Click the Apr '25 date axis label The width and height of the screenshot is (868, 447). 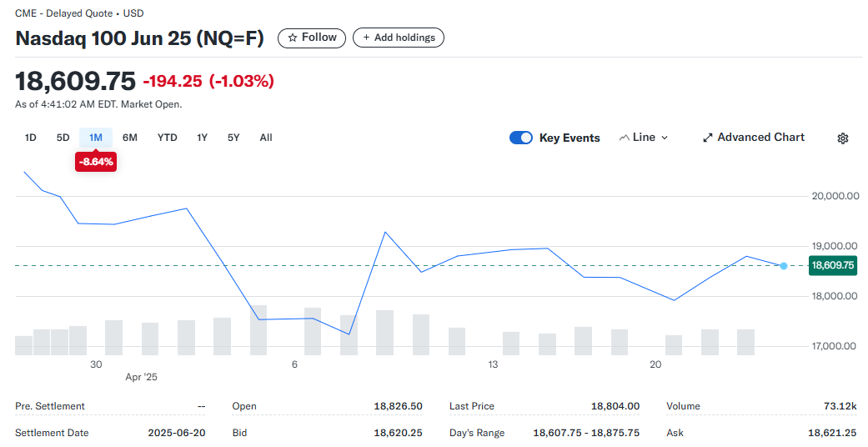(141, 377)
